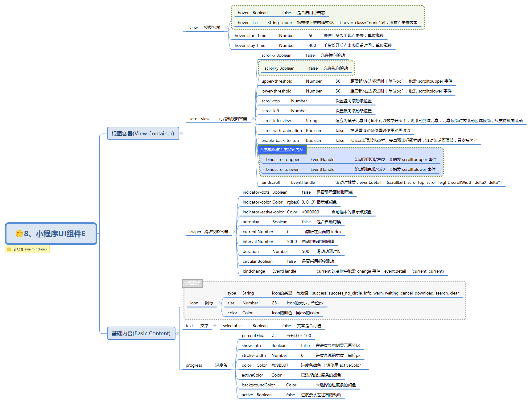The height and width of the screenshot is (404, 532).
Task: Select the 视图容器(View Container) topic
Action: tap(143, 134)
